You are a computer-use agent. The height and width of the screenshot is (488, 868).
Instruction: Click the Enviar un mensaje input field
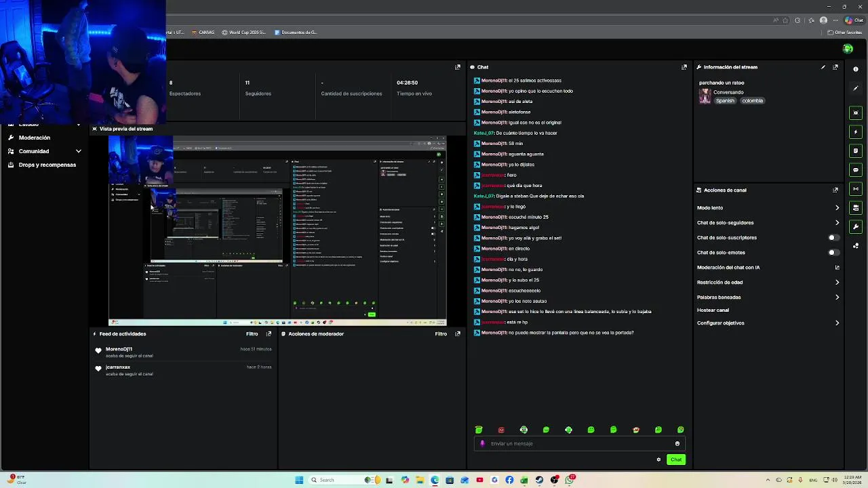[578, 443]
